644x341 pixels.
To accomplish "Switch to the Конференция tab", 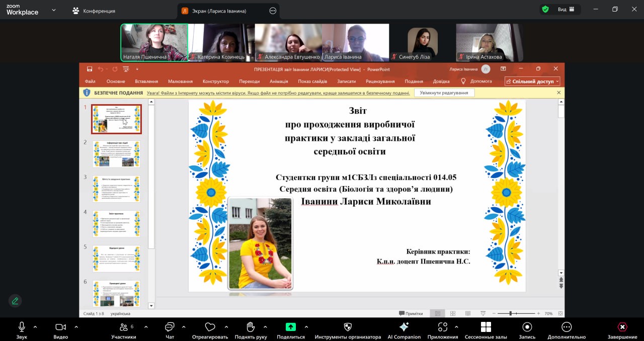I will [x=94, y=11].
